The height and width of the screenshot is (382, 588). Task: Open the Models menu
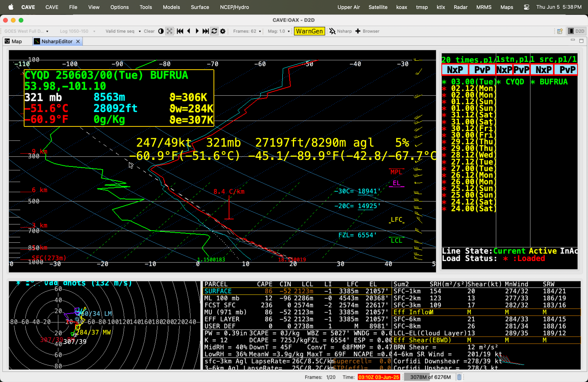point(171,7)
